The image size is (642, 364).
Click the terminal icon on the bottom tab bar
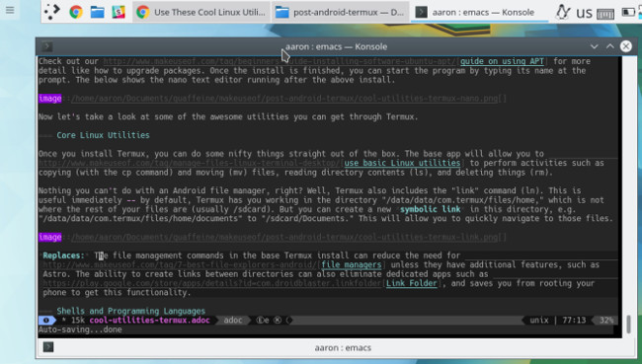tap(48, 347)
